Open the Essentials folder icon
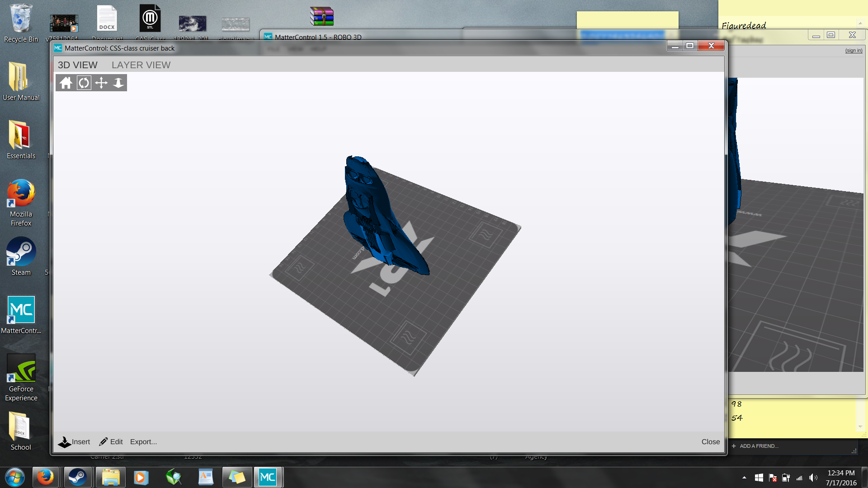 pos(21,140)
